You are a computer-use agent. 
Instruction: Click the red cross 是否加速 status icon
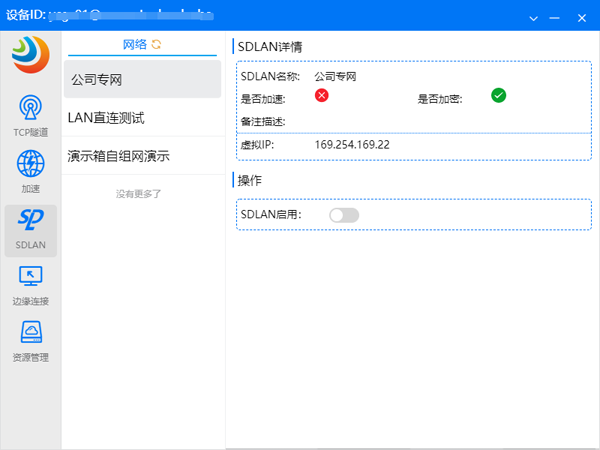click(x=321, y=95)
